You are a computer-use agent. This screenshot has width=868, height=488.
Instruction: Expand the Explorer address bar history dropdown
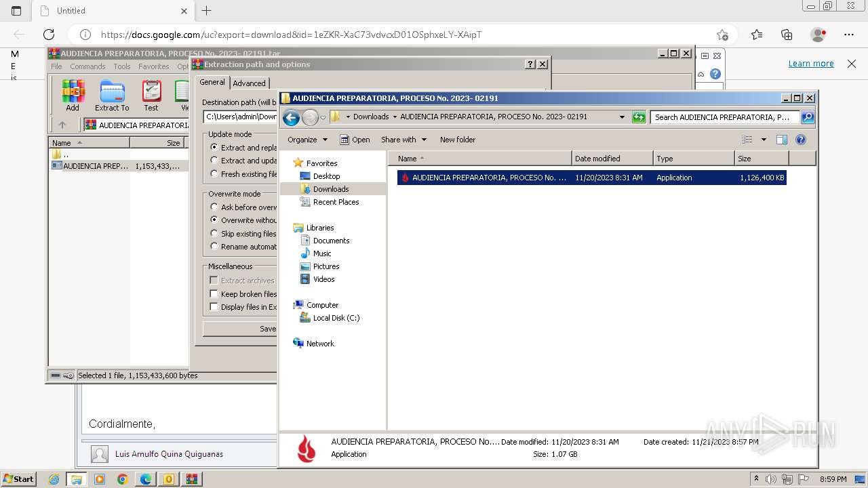click(622, 117)
